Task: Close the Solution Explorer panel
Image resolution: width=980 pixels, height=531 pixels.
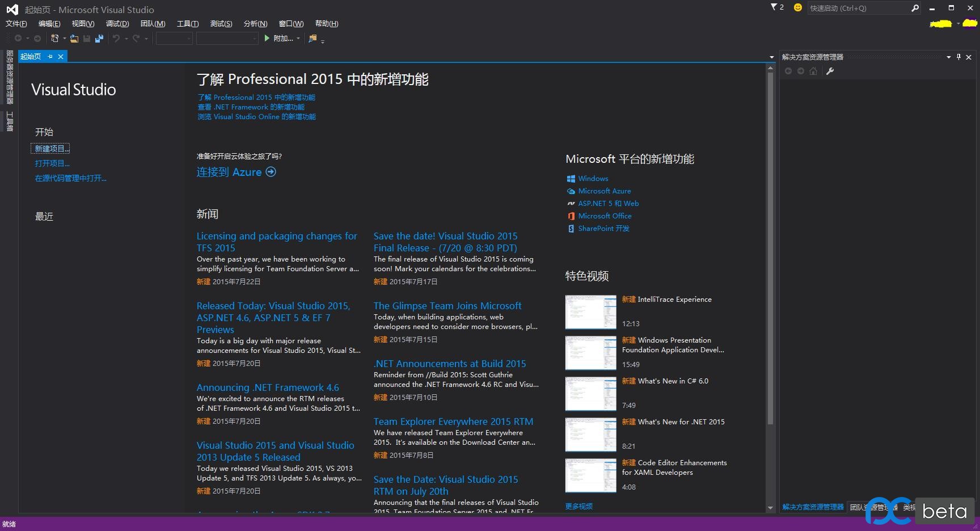Action: [x=969, y=57]
